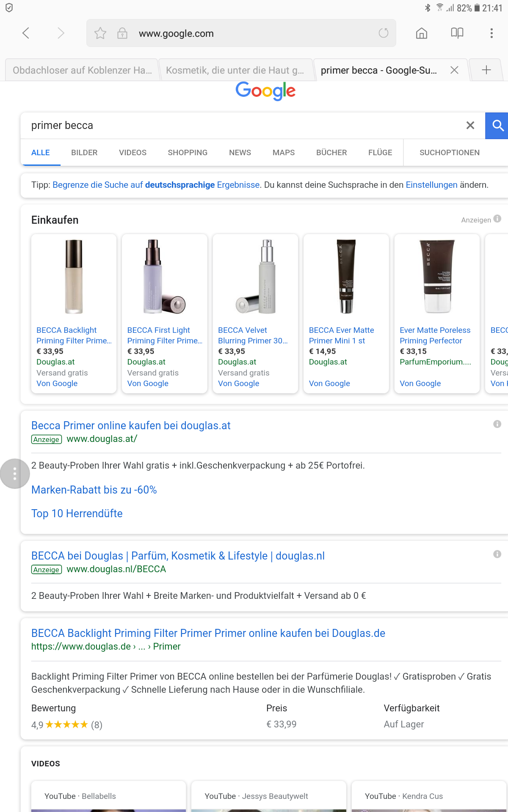Tap the Einkaufen section heading
The image size is (508, 812).
[55, 220]
